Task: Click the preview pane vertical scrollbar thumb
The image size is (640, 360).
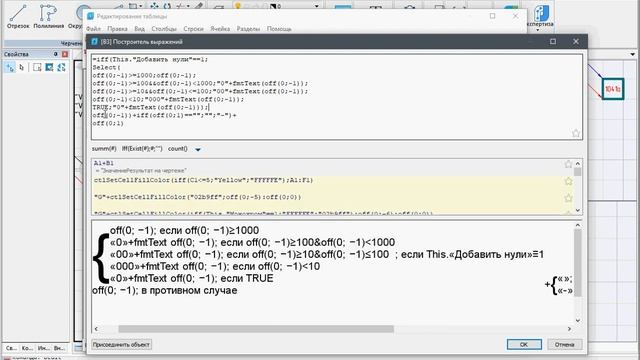Action: [578, 262]
